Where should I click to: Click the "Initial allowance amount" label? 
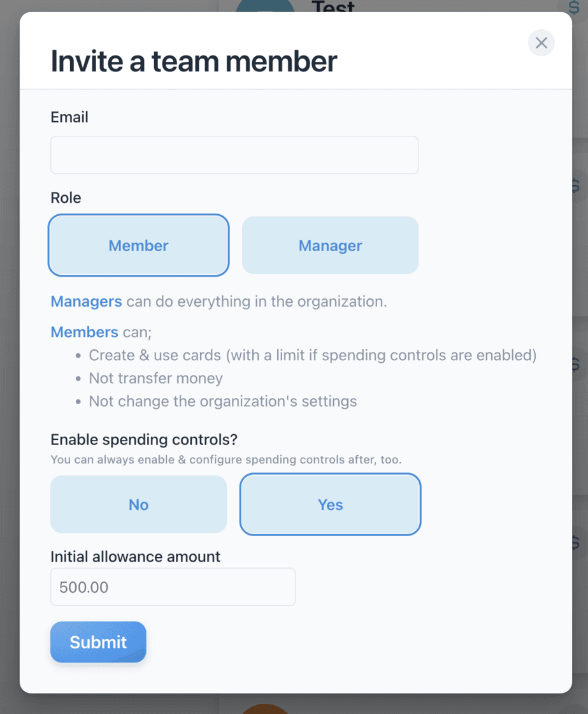(x=135, y=557)
